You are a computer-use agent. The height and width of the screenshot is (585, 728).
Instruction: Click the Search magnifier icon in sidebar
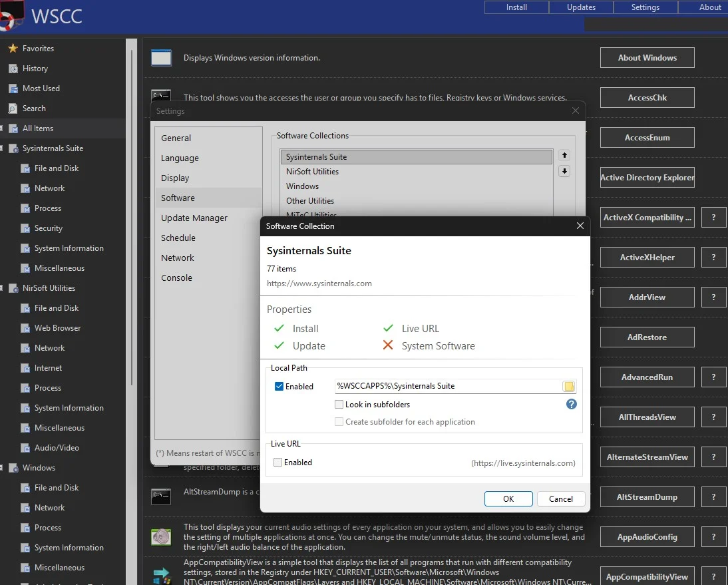point(13,108)
